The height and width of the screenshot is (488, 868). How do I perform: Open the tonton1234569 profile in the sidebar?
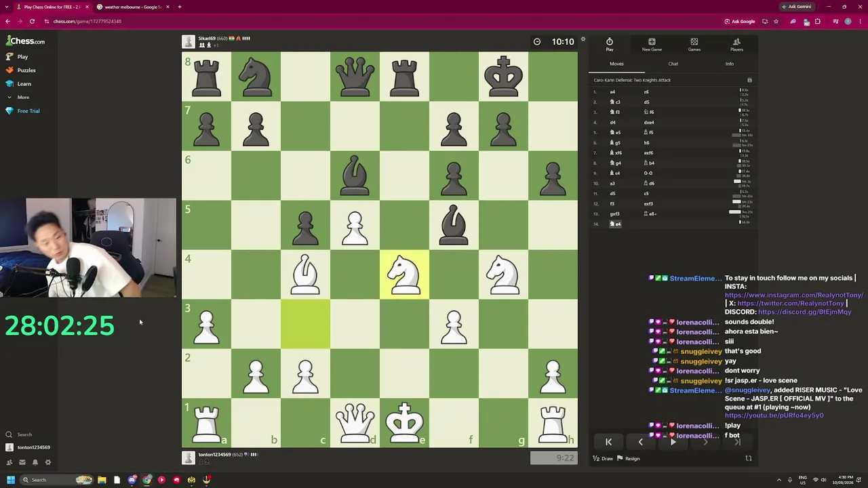[28, 447]
